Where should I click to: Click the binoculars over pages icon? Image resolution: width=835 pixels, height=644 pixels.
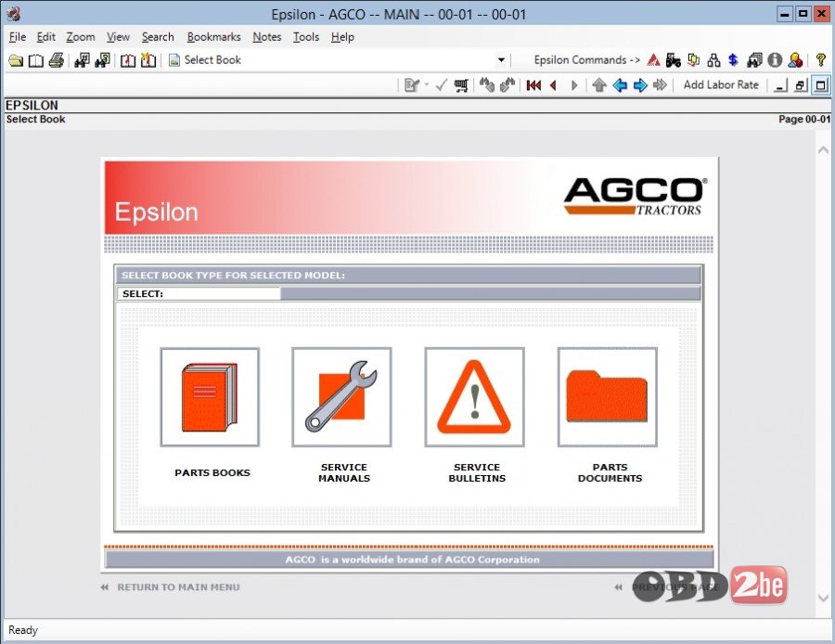pyautogui.click(x=754, y=60)
